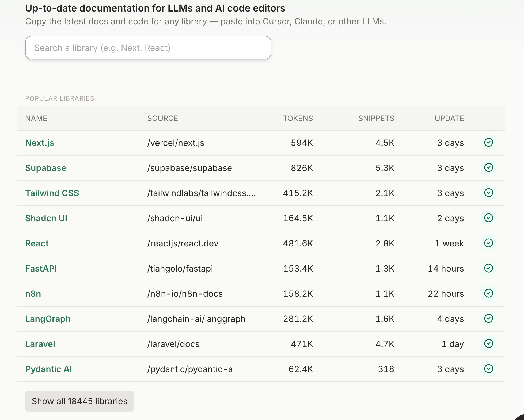Image resolution: width=524 pixels, height=420 pixels.
Task: Select the /pydantic/pydantic-ai source text
Action: 191,369
